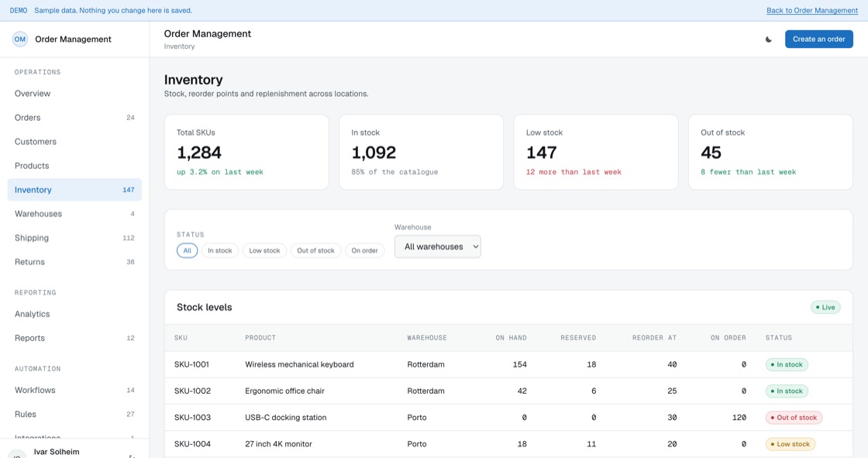Open Workflows under Automation
The width and height of the screenshot is (868, 458).
point(74,391)
